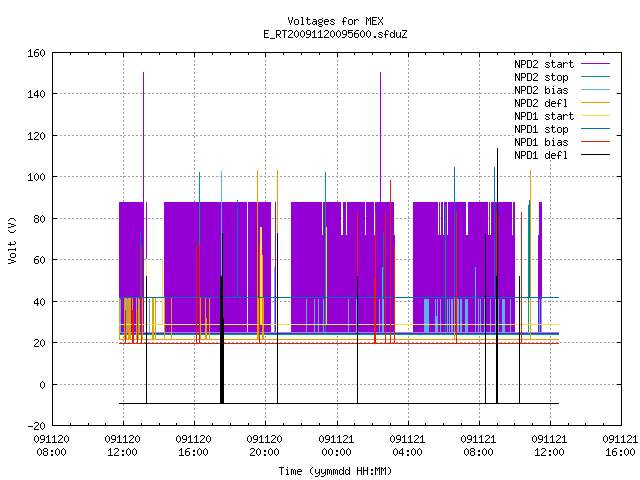Click the x-axis tick label '091120 16:00'
The height and width of the screenshot is (480, 640).
point(193,446)
